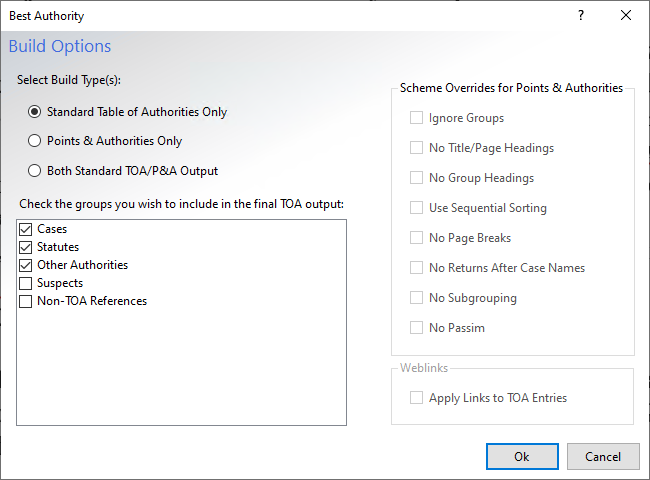This screenshot has height=480, width=650.
Task: Enable Use Sequential Sorting checkbox
Action: point(416,208)
